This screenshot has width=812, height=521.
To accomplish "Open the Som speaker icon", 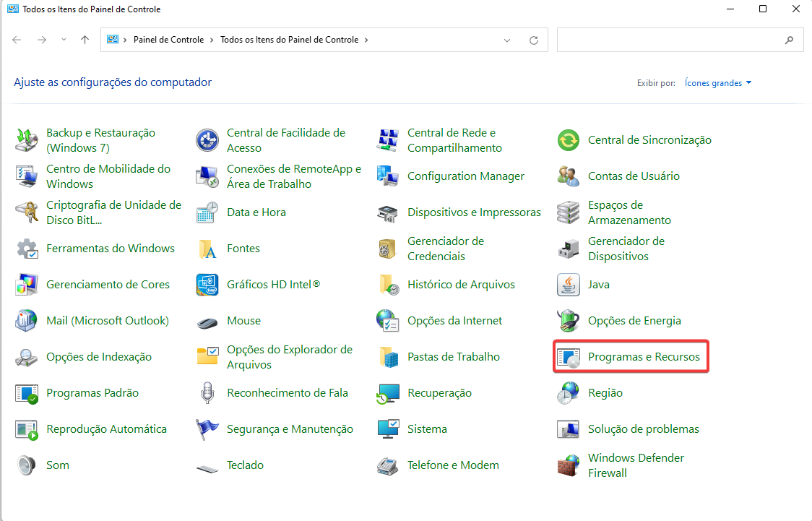I will [x=27, y=465].
